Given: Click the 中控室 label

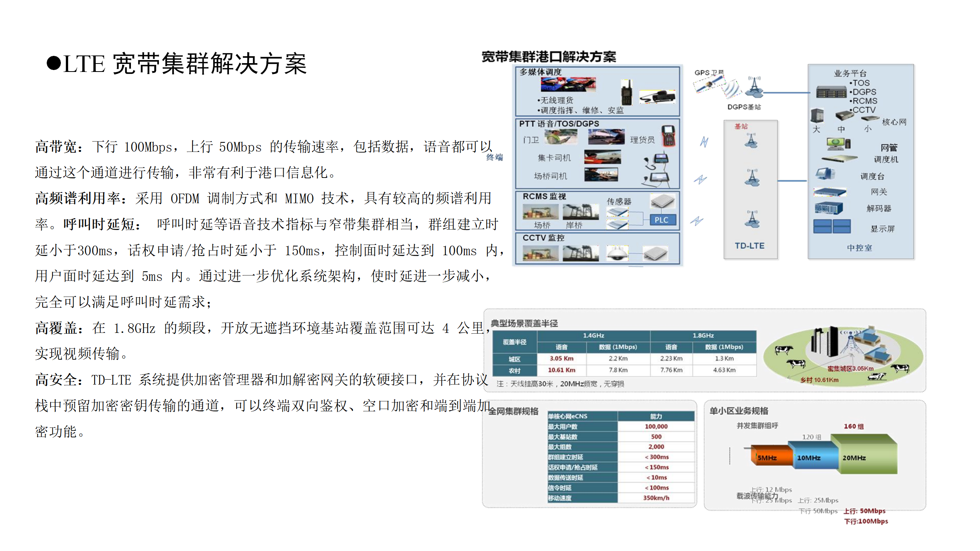Looking at the screenshot, I should point(859,248).
